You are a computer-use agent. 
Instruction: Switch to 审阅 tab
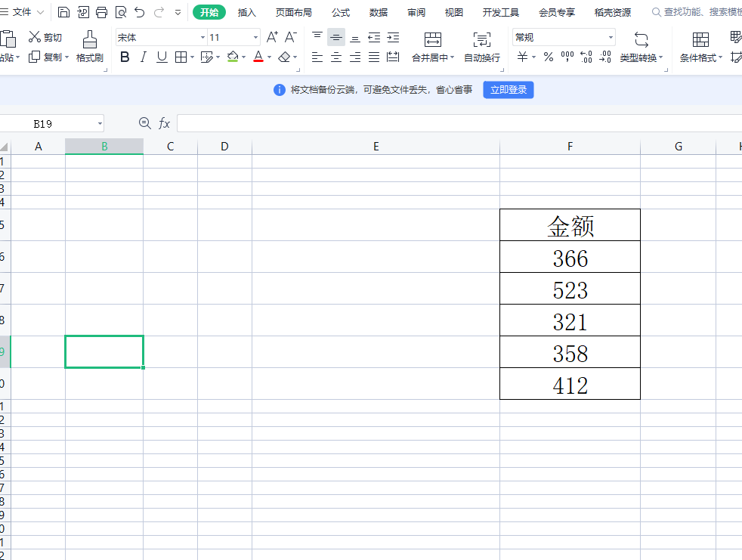point(416,12)
